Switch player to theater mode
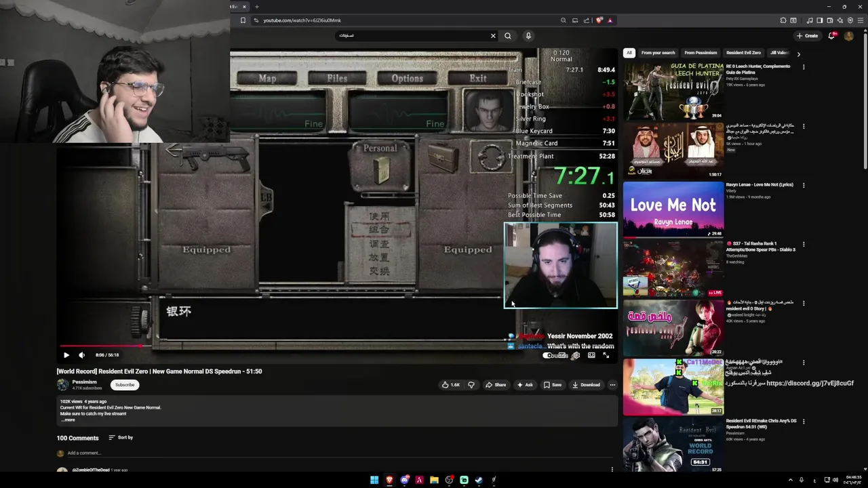 [x=591, y=355]
